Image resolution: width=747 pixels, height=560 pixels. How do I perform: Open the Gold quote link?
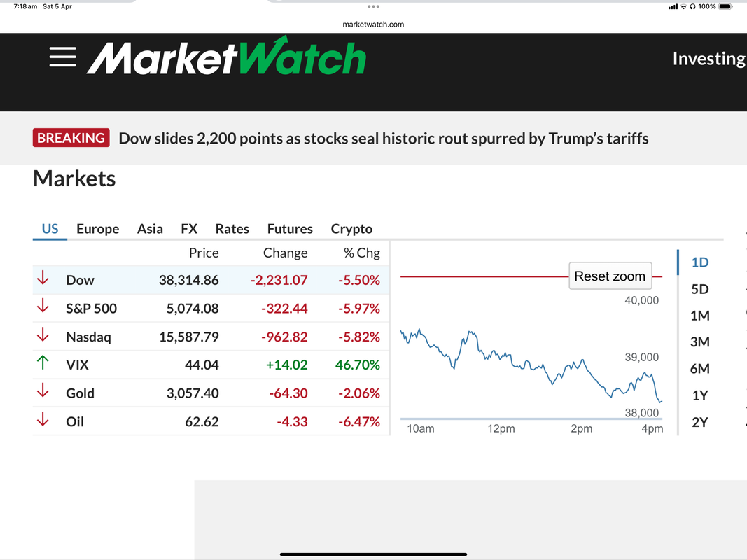pos(80,393)
